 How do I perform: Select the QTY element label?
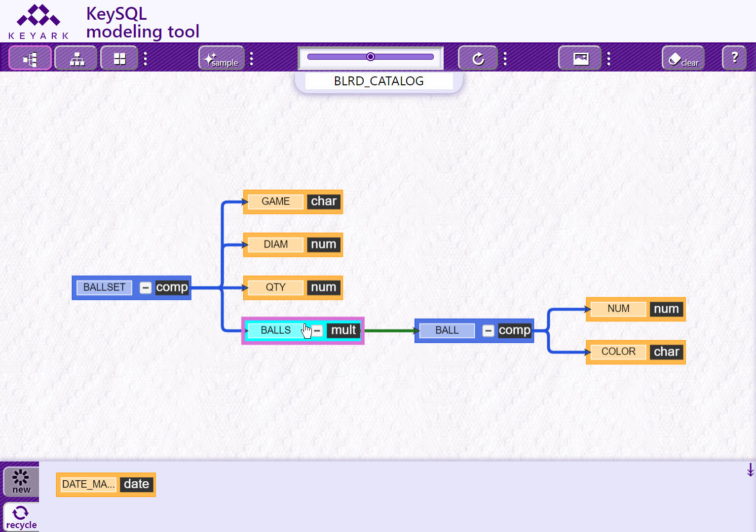[x=275, y=287]
